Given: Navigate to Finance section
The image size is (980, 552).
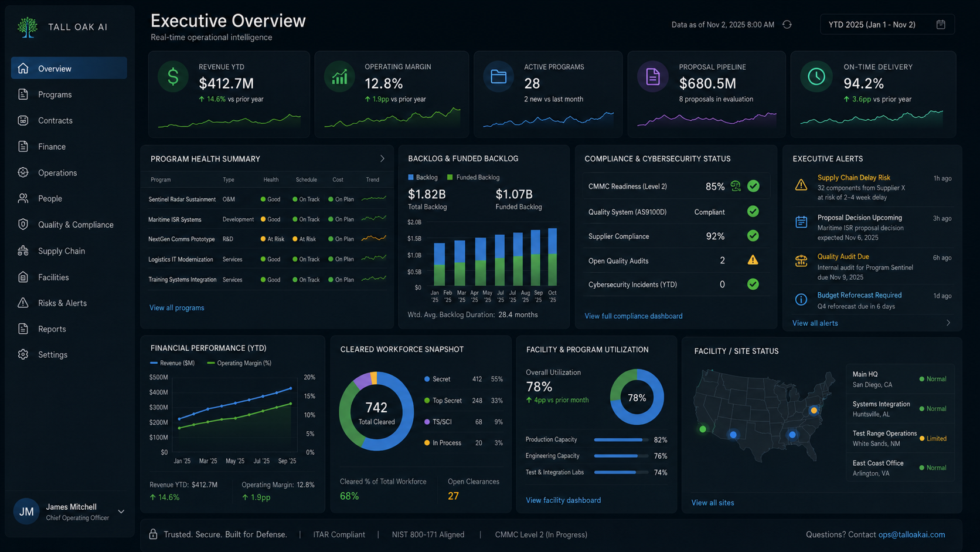Looking at the screenshot, I should 69,147.
